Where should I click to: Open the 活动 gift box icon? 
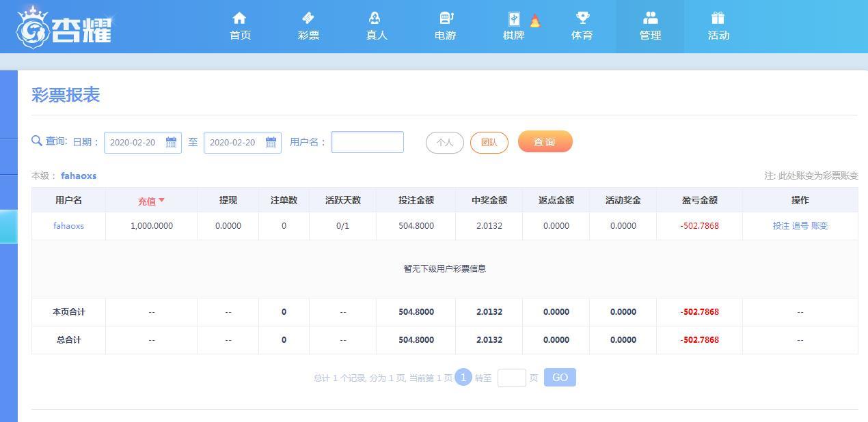pyautogui.click(x=718, y=18)
